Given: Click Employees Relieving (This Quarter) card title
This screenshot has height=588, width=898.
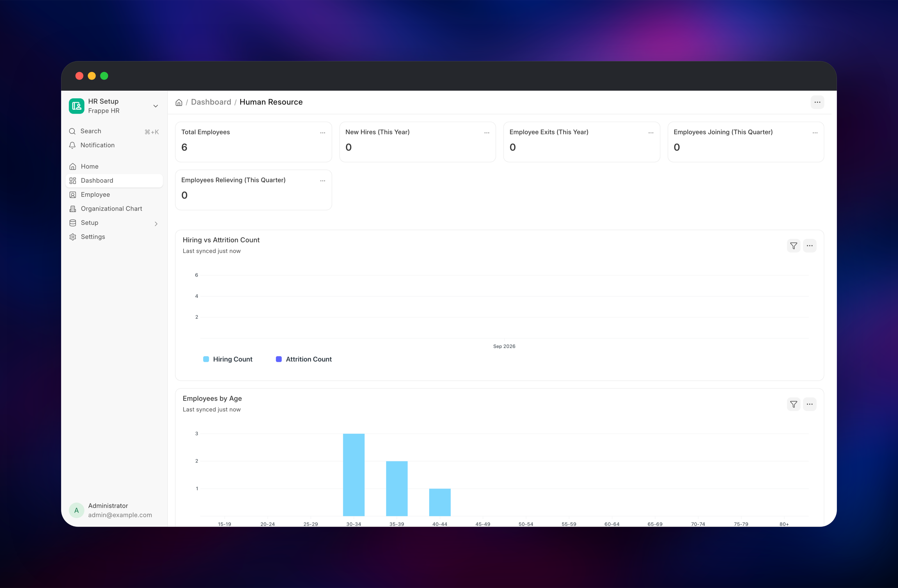Looking at the screenshot, I should [233, 180].
